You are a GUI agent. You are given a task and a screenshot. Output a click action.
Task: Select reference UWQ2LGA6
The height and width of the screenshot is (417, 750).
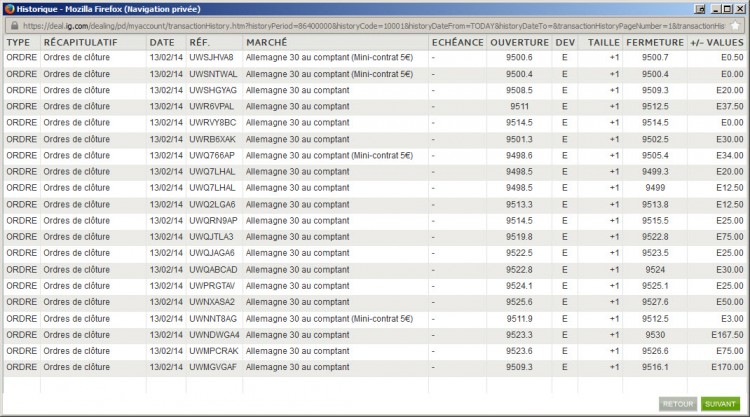(x=212, y=204)
